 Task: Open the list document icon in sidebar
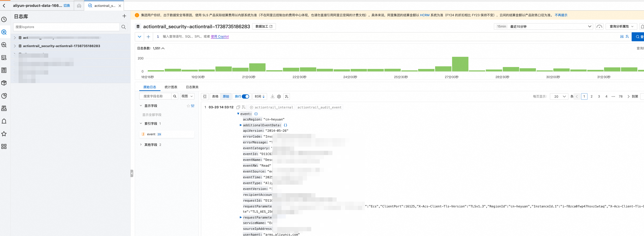tap(4, 70)
